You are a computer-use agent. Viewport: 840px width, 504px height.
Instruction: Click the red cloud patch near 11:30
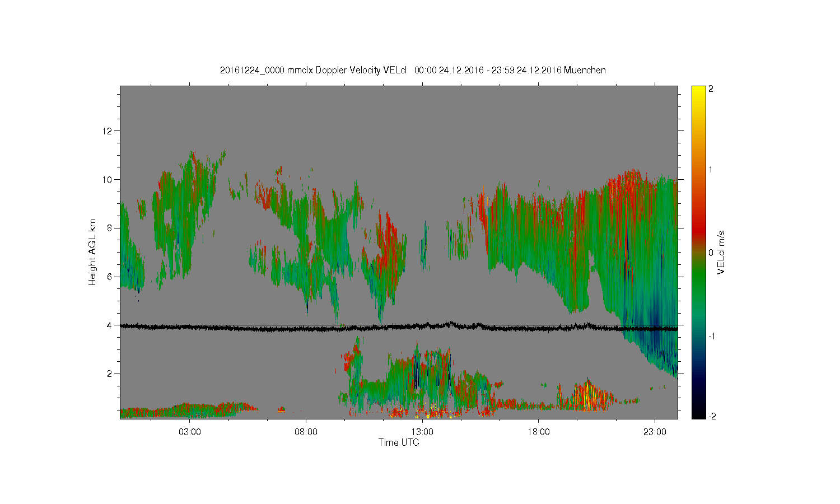pyautogui.click(x=390, y=246)
